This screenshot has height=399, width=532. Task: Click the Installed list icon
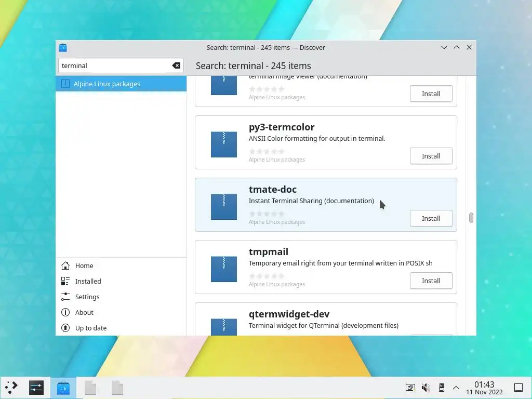pos(65,281)
